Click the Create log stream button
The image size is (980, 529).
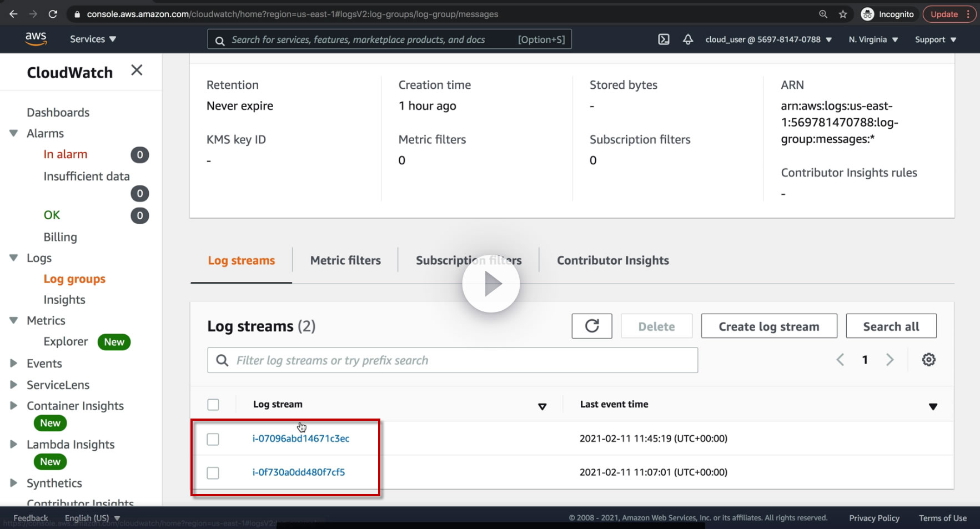coord(769,326)
